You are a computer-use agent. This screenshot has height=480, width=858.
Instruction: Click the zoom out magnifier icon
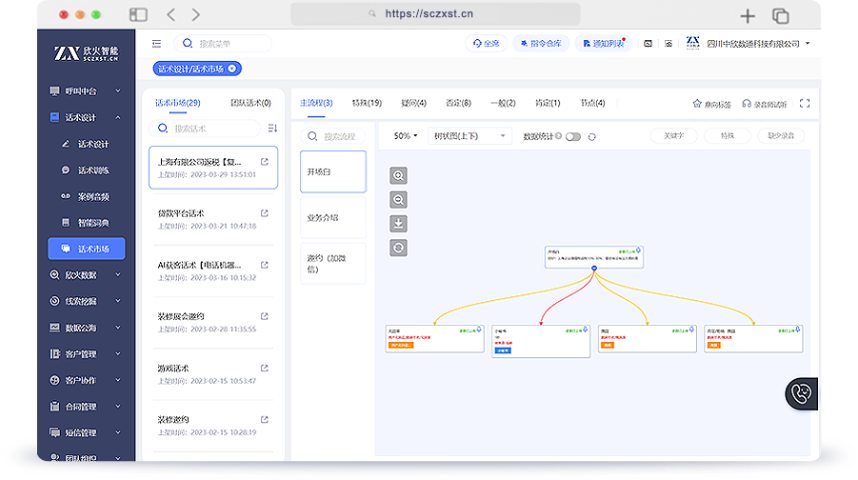399,200
